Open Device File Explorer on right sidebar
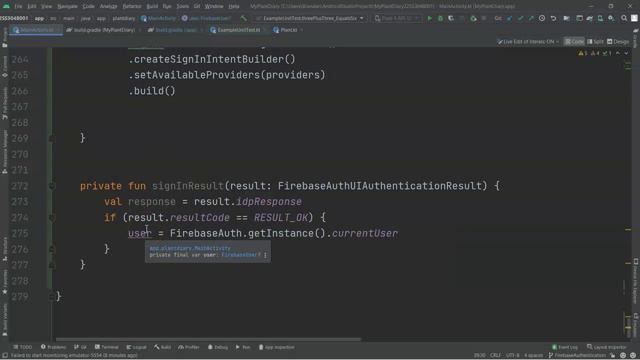This screenshot has width=640, height=360. tap(636, 282)
